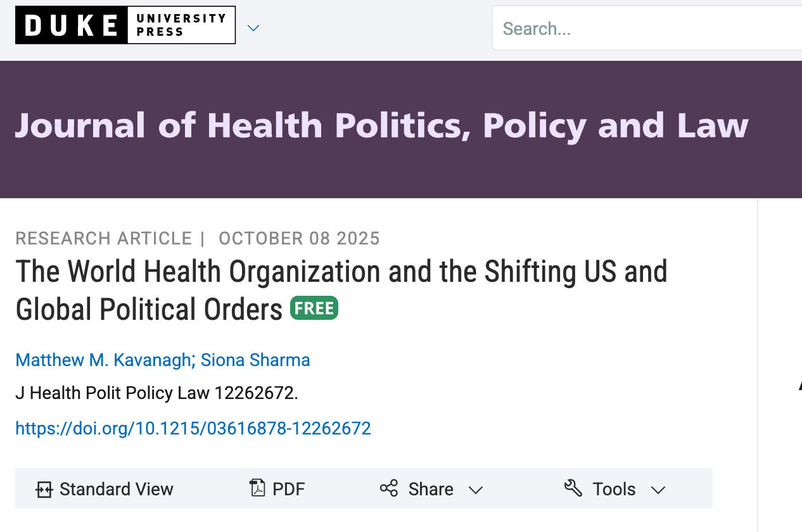Follow the doi.org article link
802x532 pixels.
[x=193, y=429]
